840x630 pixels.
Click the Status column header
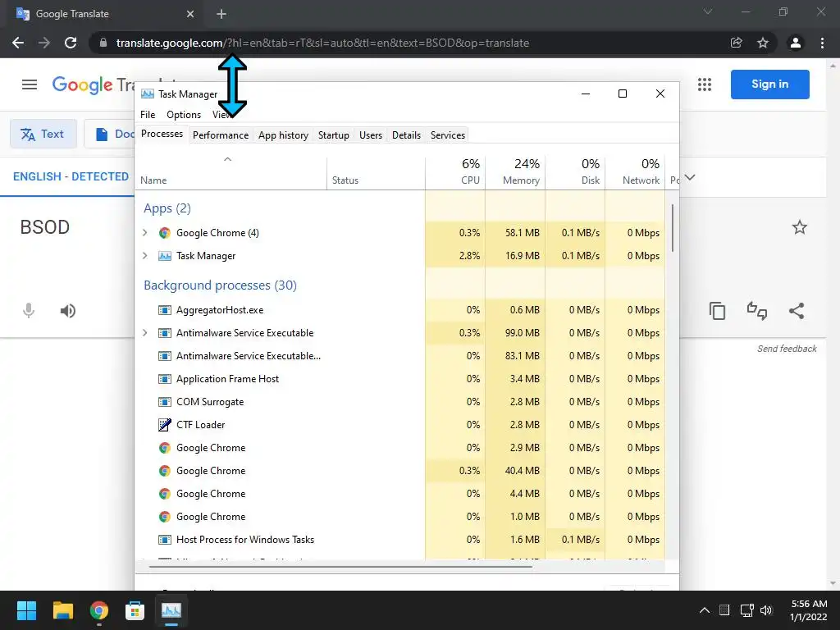coord(376,172)
